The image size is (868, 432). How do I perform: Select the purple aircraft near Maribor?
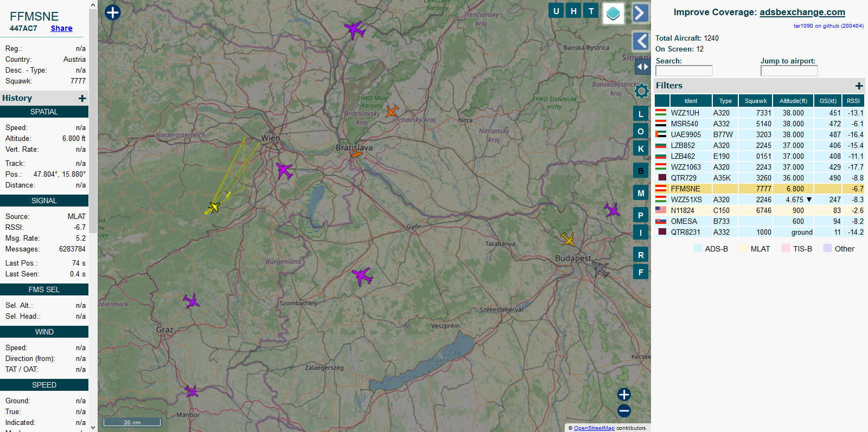pos(192,391)
